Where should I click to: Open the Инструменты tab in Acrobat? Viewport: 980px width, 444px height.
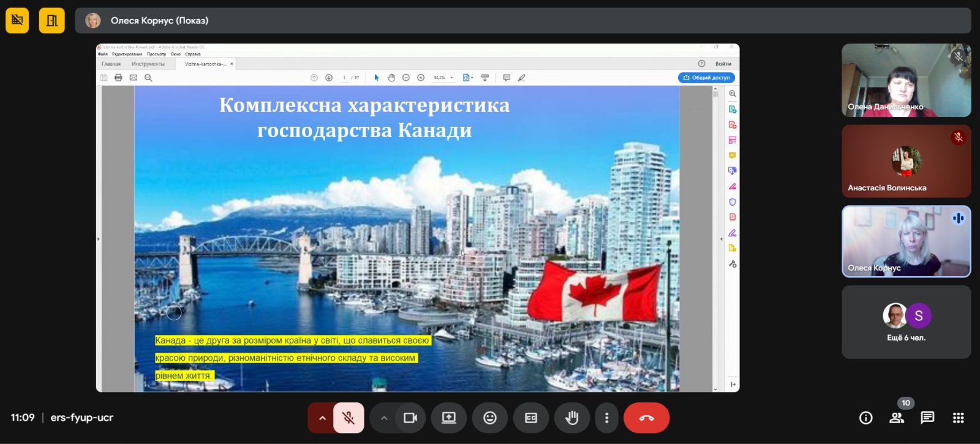click(148, 64)
